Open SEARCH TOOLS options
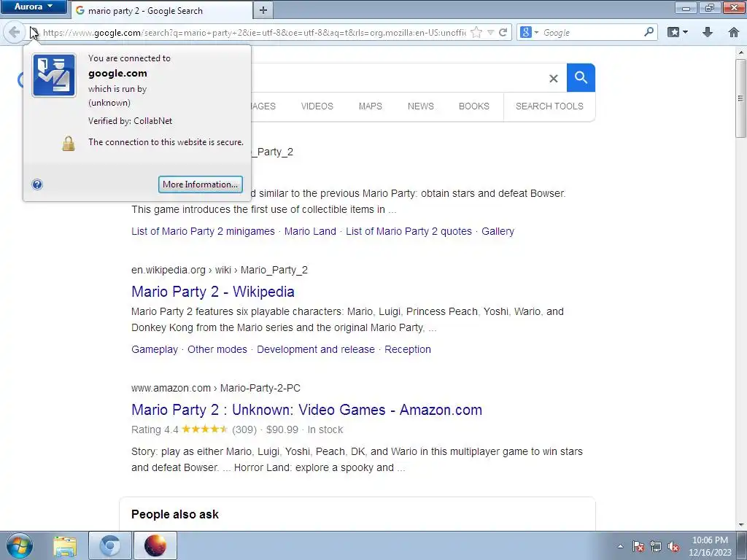The height and width of the screenshot is (560, 747). 549,106
